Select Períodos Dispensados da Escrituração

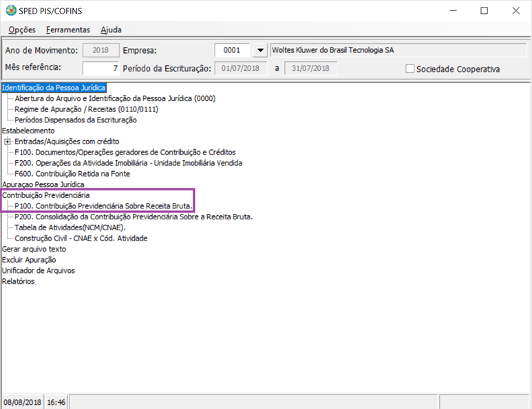click(76, 120)
